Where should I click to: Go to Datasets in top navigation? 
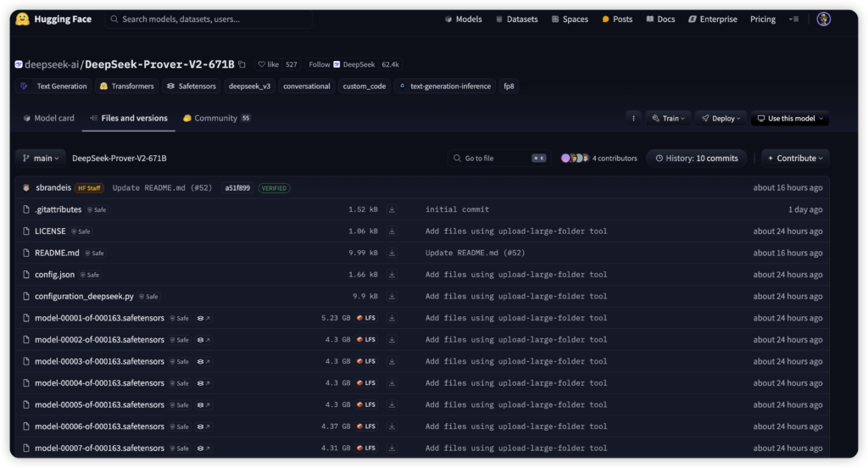click(516, 19)
